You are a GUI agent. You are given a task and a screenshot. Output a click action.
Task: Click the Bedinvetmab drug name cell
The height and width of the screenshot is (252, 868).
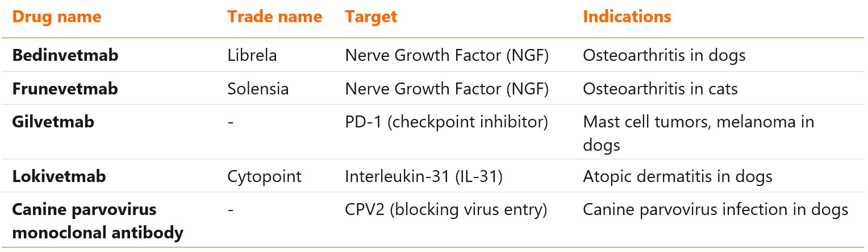(x=66, y=56)
